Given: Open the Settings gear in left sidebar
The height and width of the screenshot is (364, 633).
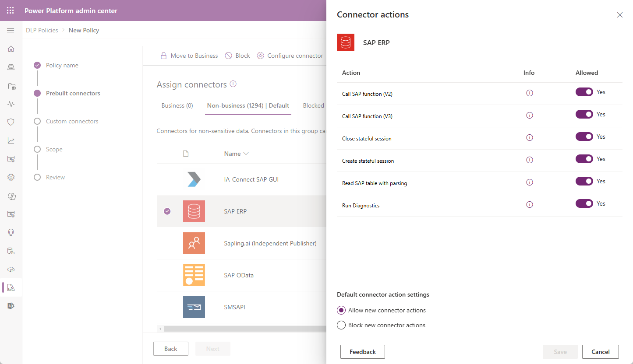Looking at the screenshot, I should pyautogui.click(x=11, y=177).
